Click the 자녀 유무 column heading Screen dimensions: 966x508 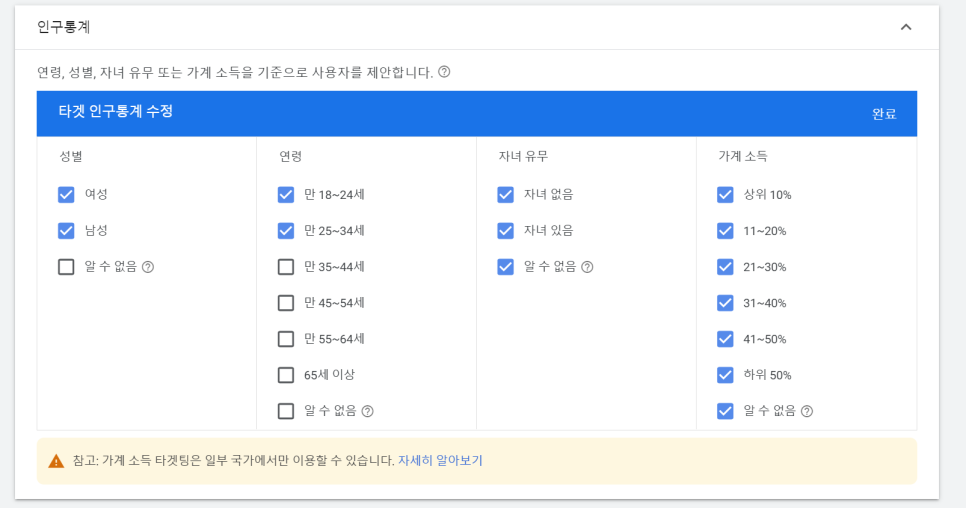point(523,156)
